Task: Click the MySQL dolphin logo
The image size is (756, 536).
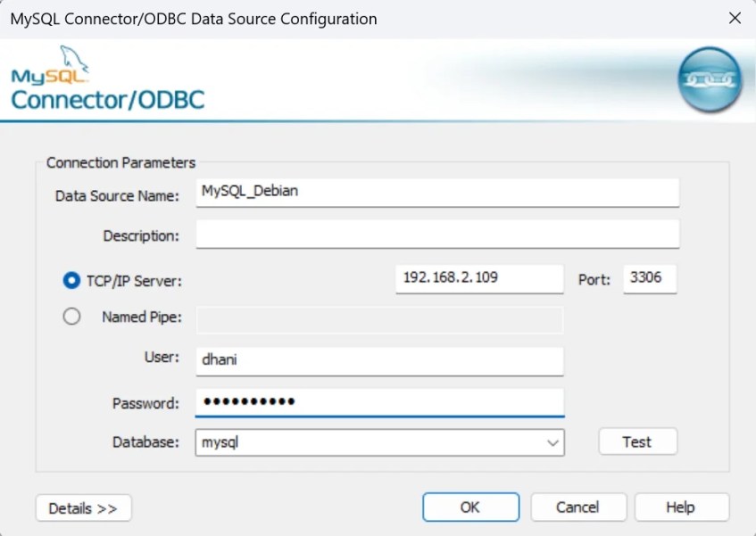Action: click(x=50, y=66)
